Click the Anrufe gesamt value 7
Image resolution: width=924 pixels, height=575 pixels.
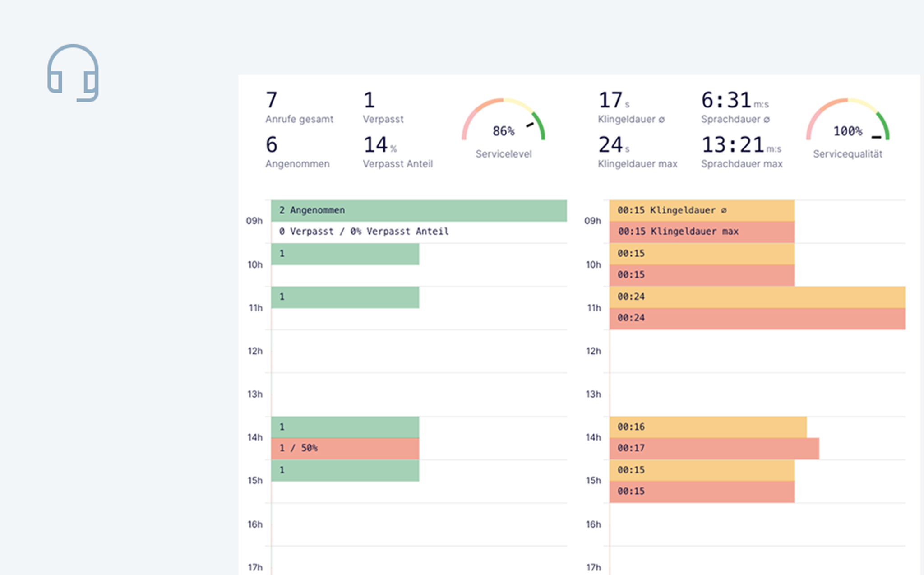pos(272,100)
